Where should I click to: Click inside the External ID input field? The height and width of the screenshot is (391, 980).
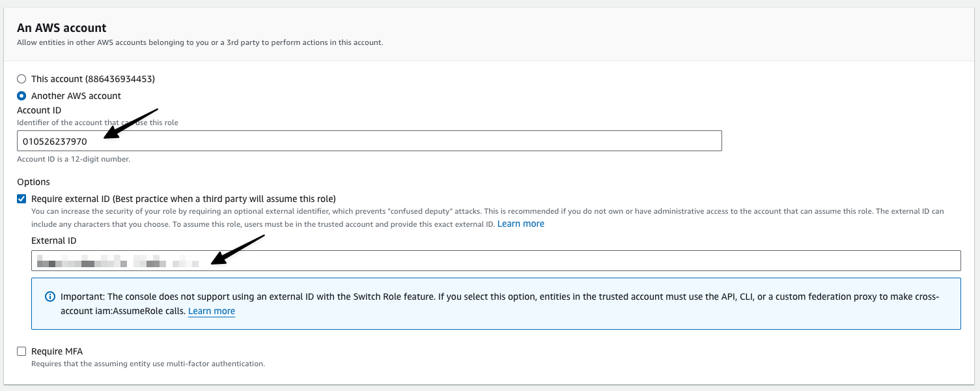click(521, 261)
